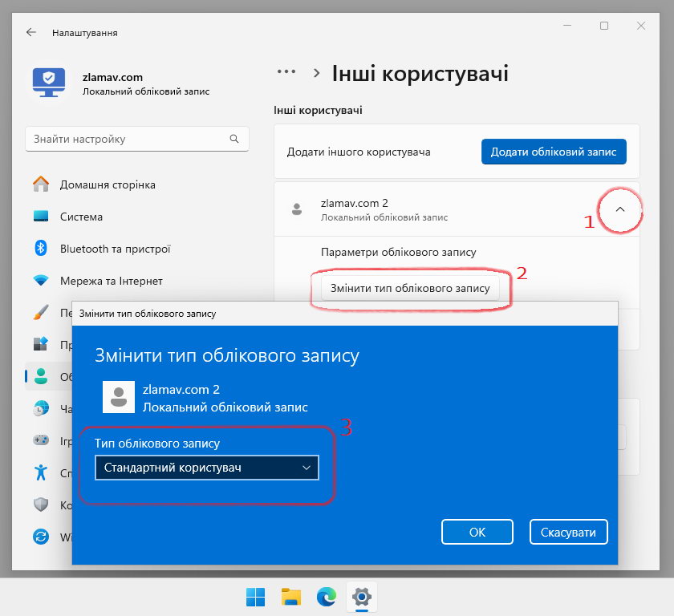This screenshot has height=616, width=674.
Task: Click Змінити тип облікового запису button
Action: coord(410,288)
